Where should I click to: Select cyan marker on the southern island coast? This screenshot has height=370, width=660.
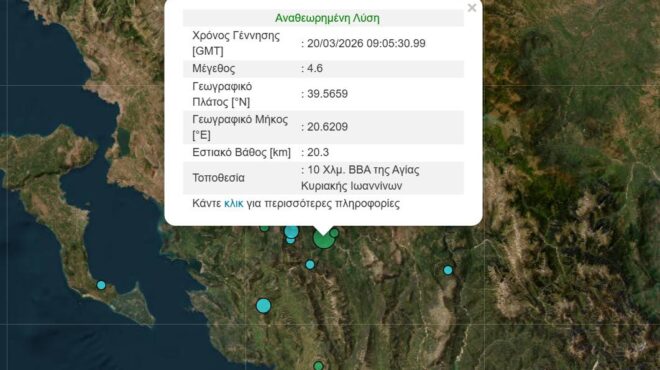click(x=101, y=285)
